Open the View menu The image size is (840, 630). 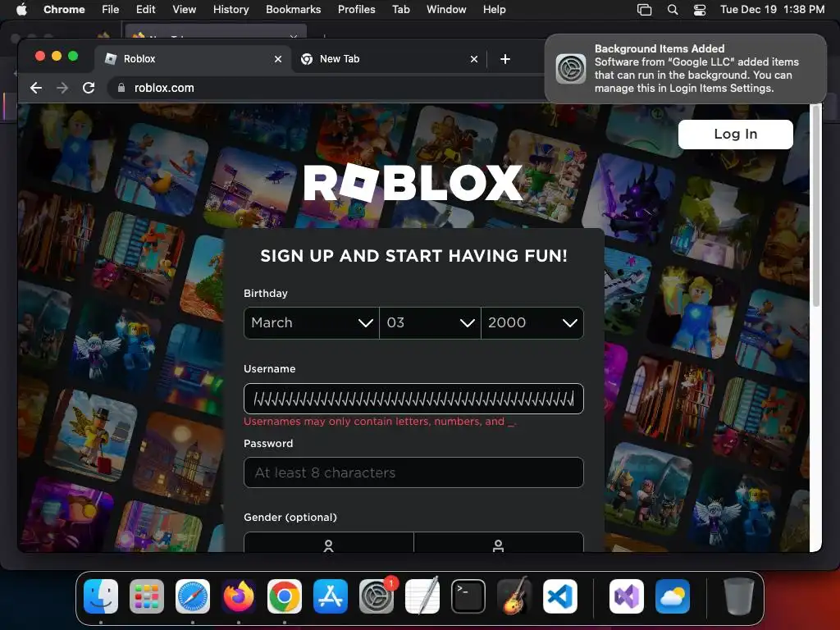click(185, 9)
